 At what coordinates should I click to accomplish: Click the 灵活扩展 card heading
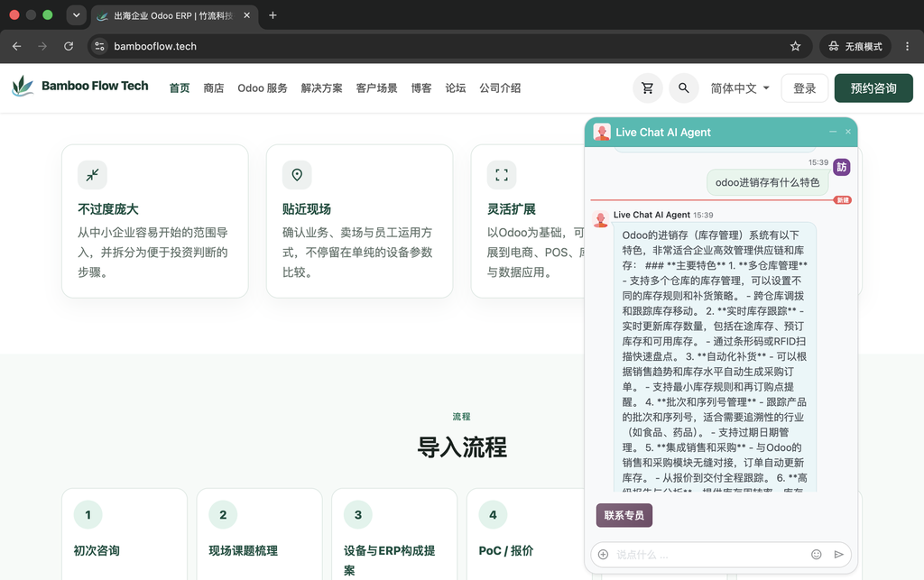click(x=511, y=209)
